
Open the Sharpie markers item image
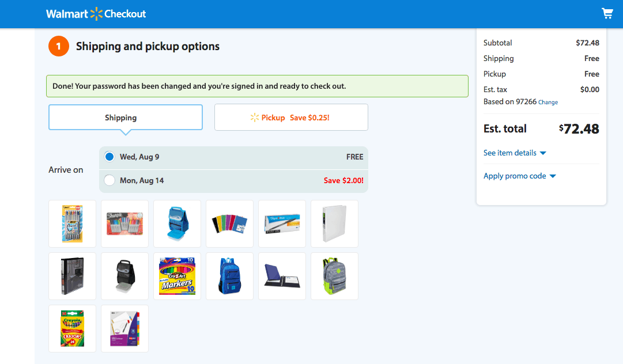coord(124,223)
